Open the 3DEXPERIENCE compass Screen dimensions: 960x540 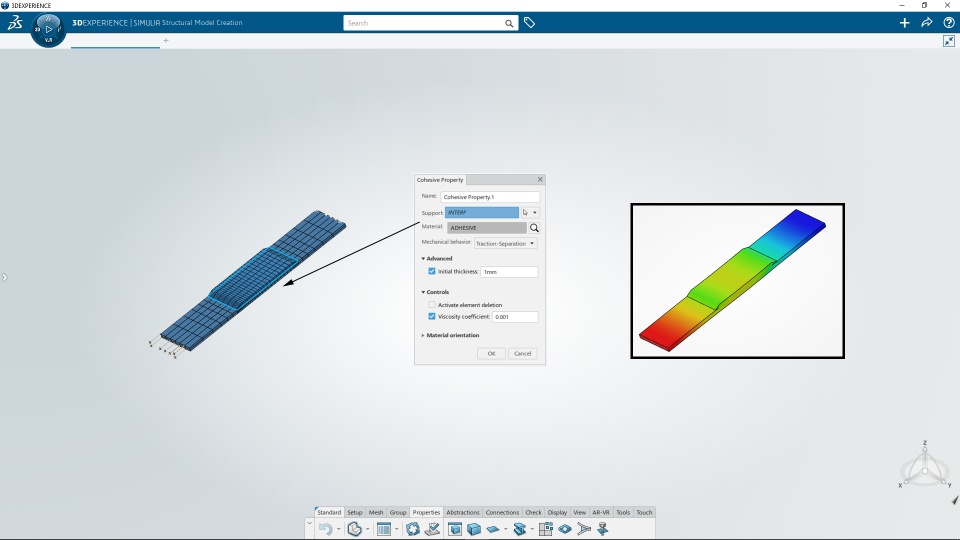pos(48,29)
